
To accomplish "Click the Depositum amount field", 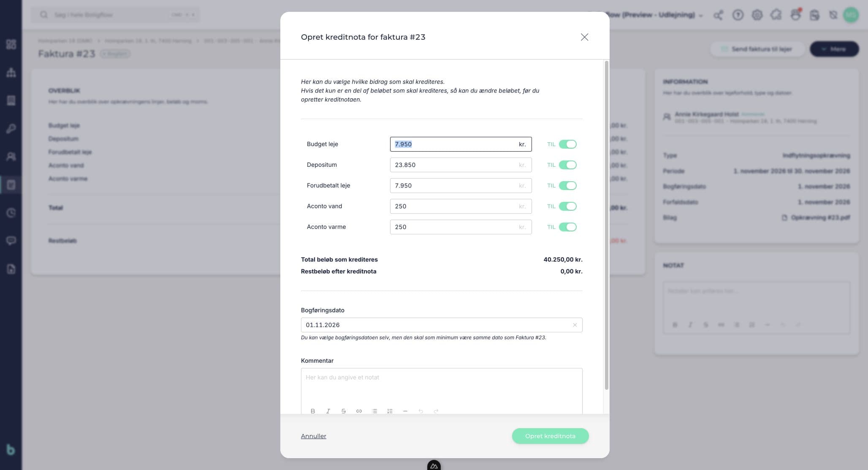I will 461,165.
